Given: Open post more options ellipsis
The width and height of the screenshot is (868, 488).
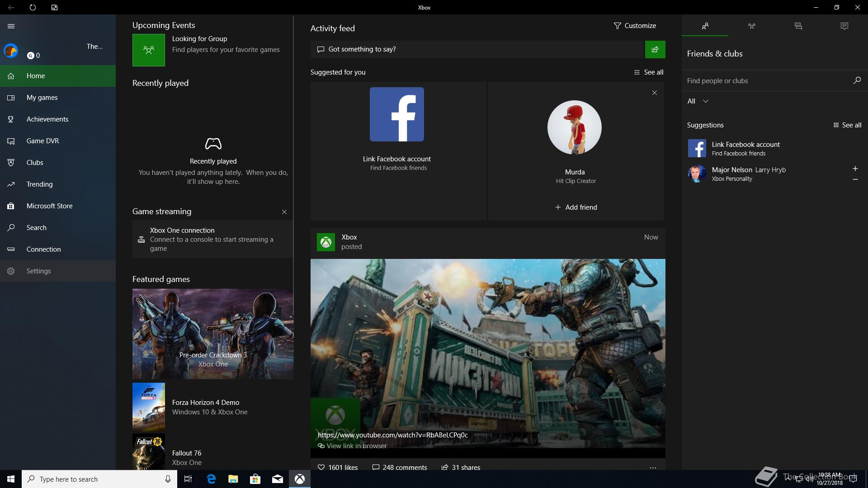Looking at the screenshot, I should (653, 468).
